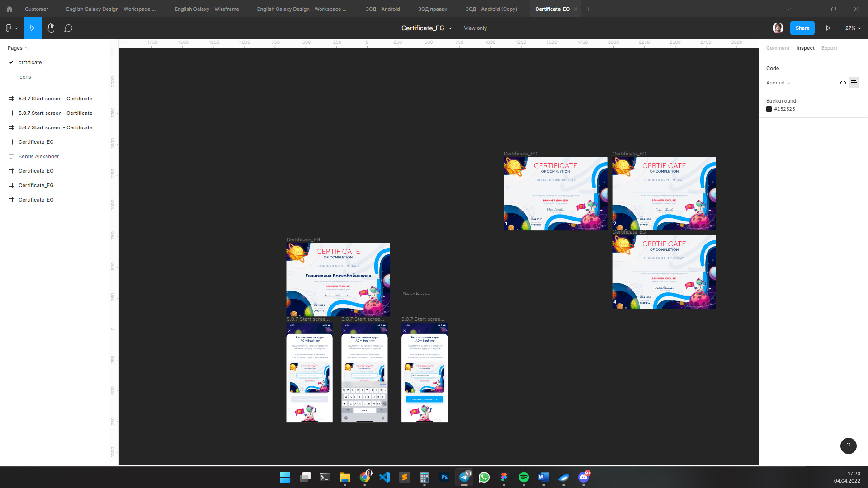Click the blue Share button
Screen dimensions: 868x488
[x=802, y=28]
